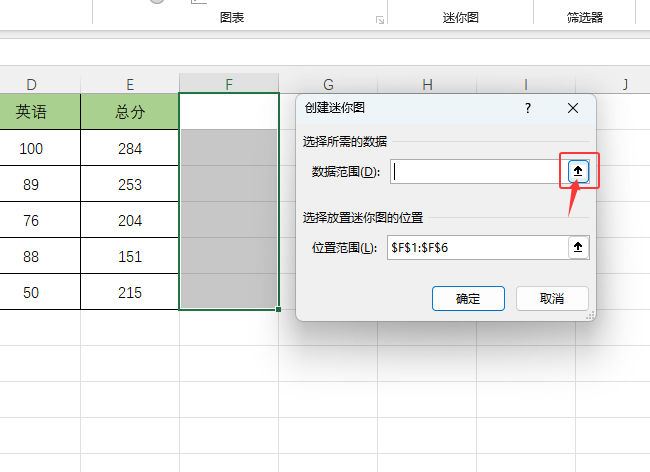Select column F header
650x472 pixels.
[229, 84]
